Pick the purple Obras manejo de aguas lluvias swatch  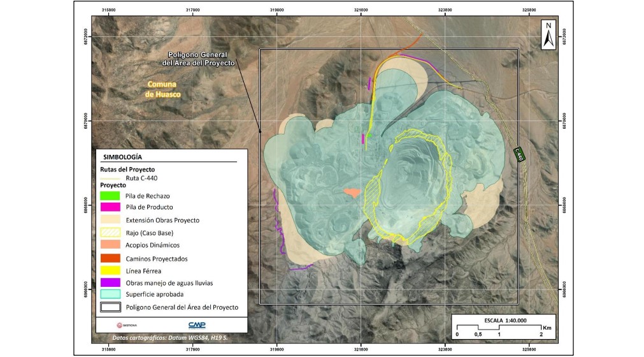coord(111,282)
